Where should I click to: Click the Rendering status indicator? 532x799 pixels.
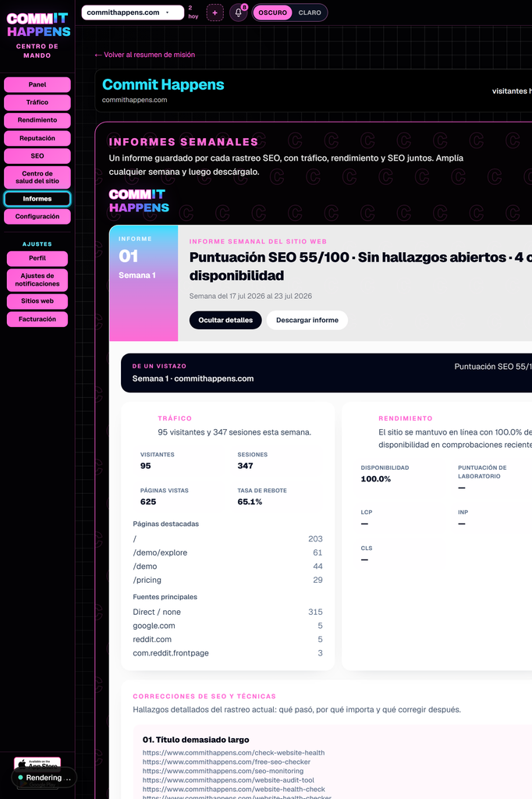click(x=44, y=778)
